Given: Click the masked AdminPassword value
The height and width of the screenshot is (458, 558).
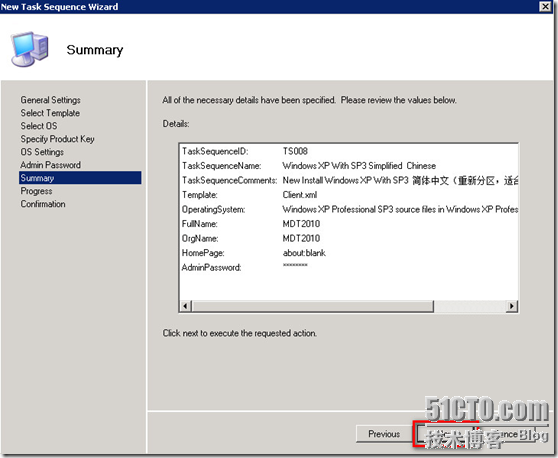Looking at the screenshot, I should tap(295, 265).
